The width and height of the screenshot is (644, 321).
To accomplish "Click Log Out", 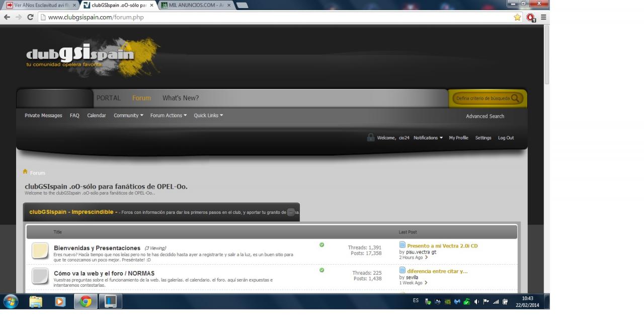I will [506, 138].
